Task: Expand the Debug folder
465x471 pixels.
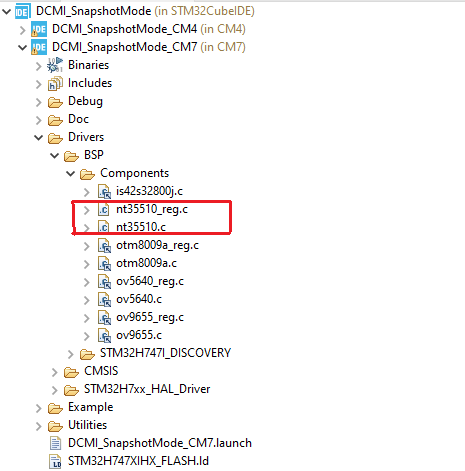Action: [x=39, y=102]
